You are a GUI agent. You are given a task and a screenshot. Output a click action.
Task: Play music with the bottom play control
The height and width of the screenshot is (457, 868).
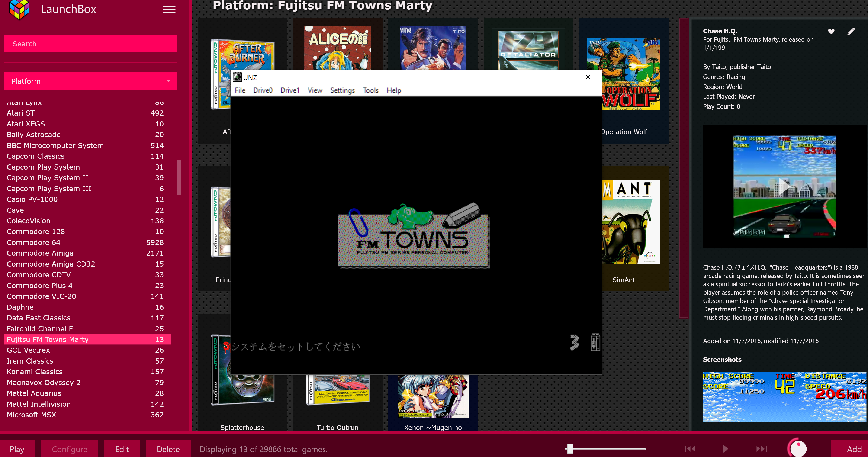coord(726,449)
